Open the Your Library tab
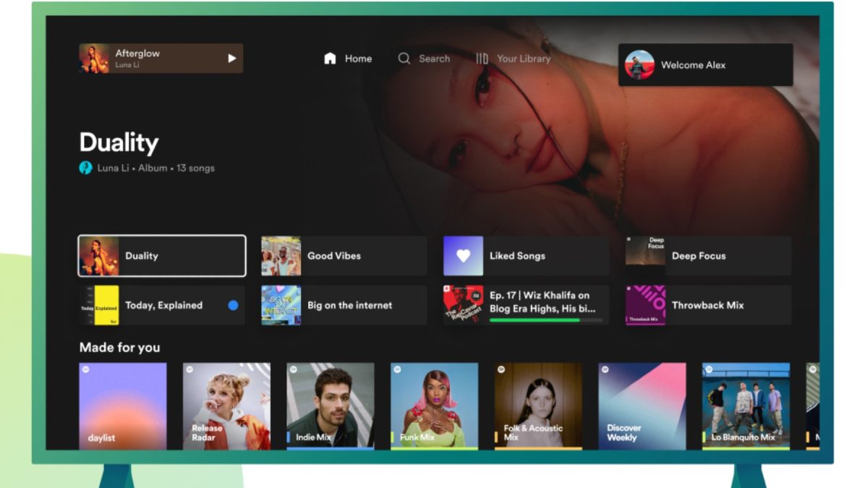This screenshot has height=488, width=868. click(523, 59)
